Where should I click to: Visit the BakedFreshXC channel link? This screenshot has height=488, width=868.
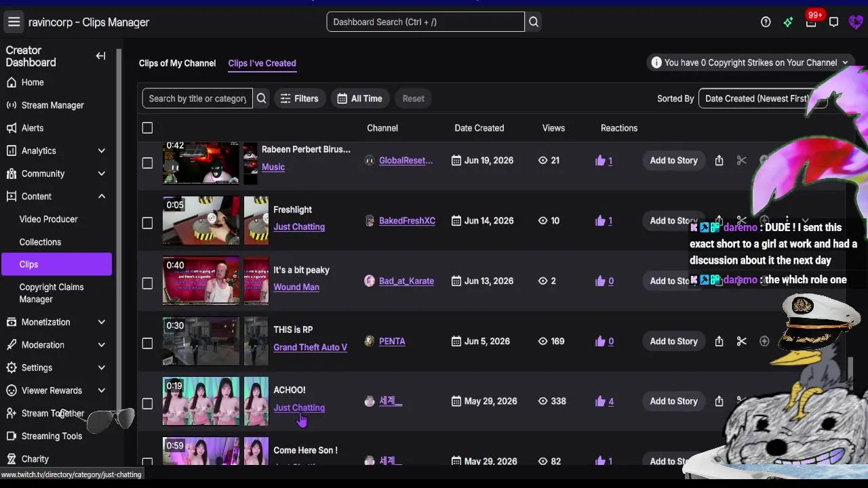coord(407,221)
